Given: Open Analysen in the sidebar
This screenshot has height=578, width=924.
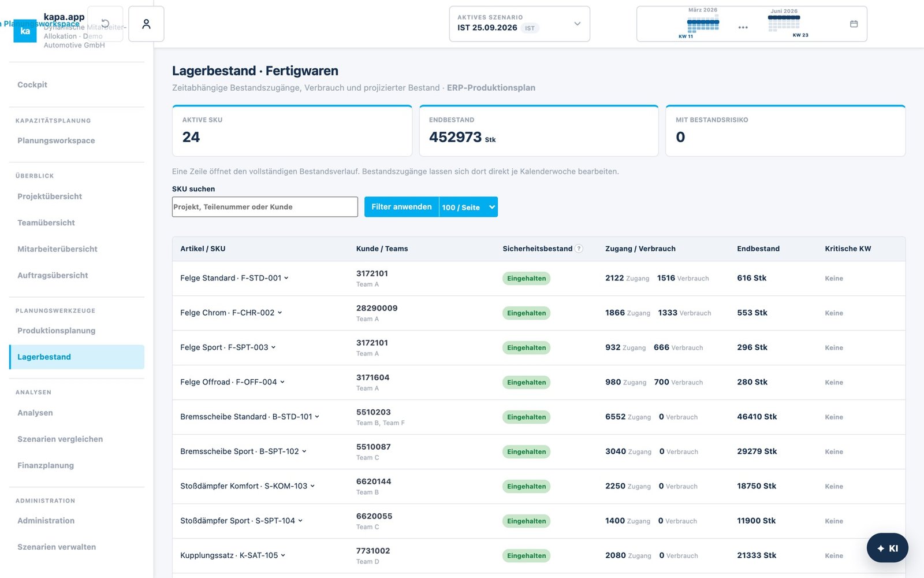Looking at the screenshot, I should pos(77,413).
